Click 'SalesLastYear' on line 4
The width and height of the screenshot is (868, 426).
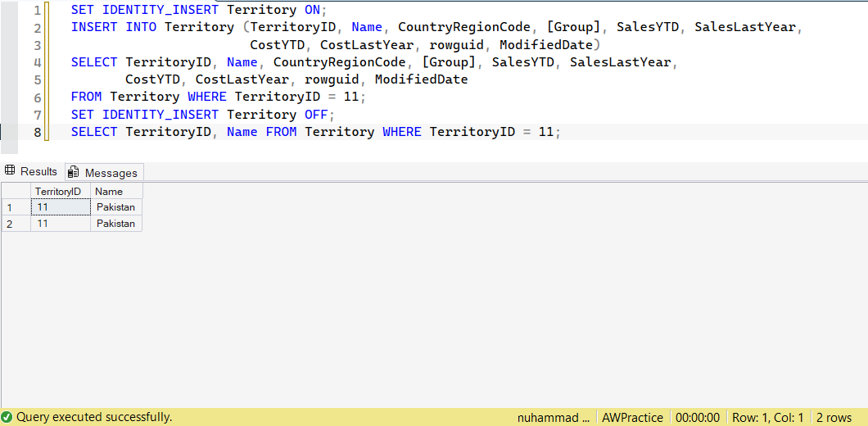(621, 62)
